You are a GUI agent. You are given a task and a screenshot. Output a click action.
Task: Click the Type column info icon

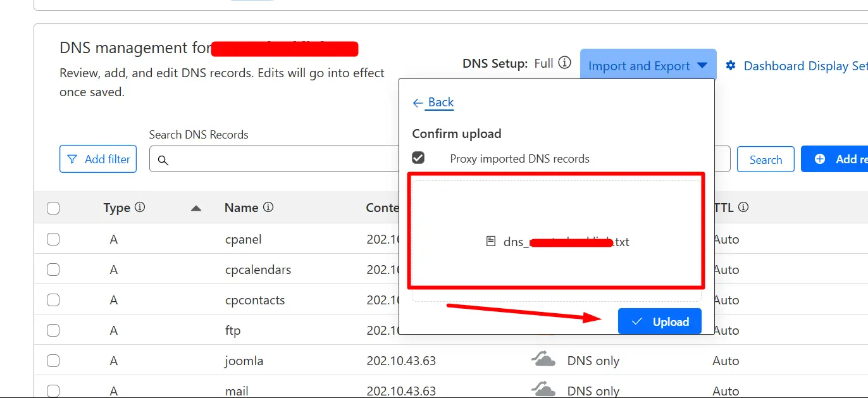tap(140, 207)
